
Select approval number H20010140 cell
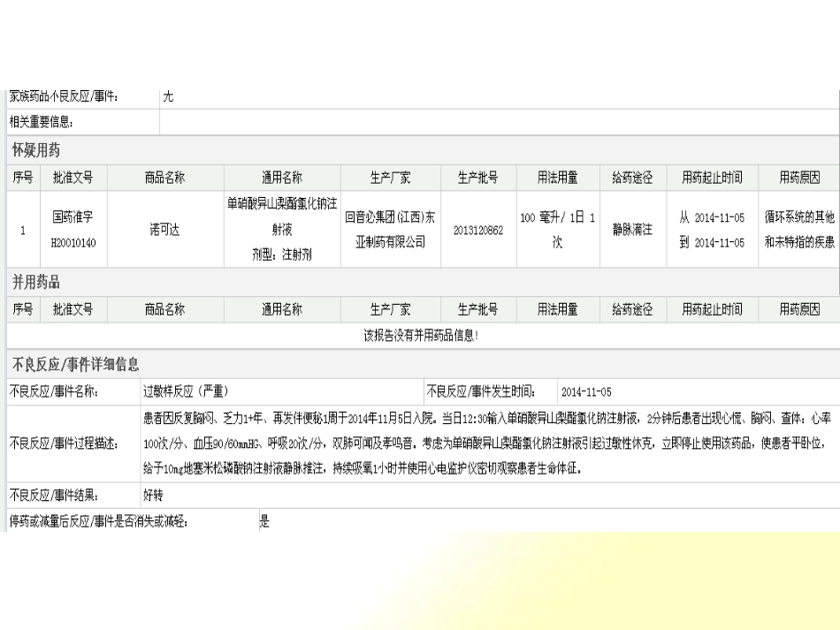(x=73, y=230)
